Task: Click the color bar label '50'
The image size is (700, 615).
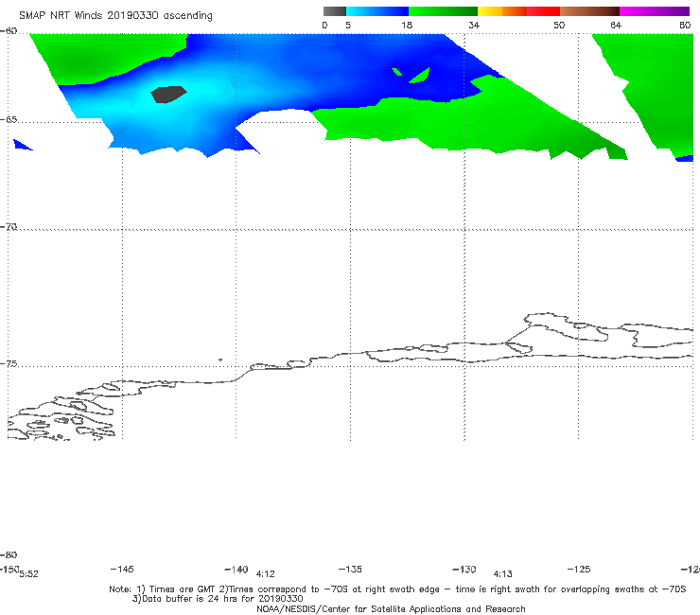Action: 559,26
